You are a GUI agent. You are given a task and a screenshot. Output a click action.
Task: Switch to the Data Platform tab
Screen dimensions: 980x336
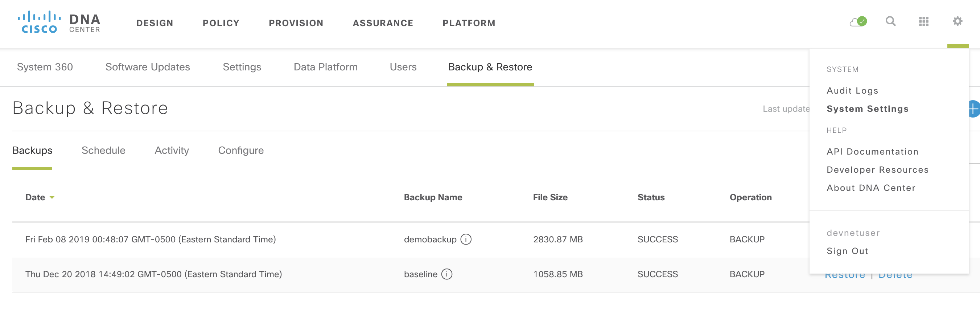[x=325, y=67]
